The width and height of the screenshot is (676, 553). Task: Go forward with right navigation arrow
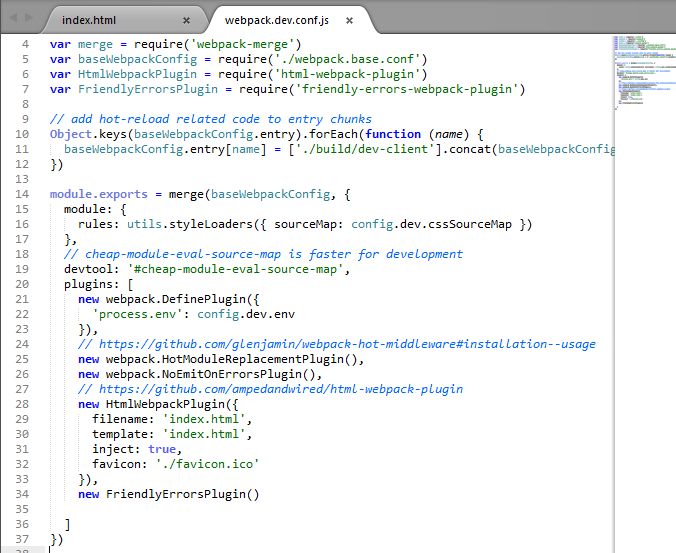[x=29, y=18]
